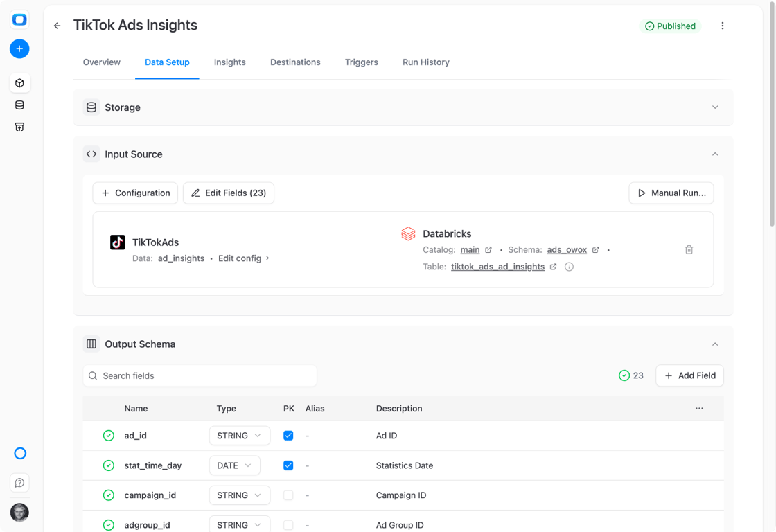This screenshot has height=532, width=776.
Task: Switch to the Overview tab
Action: [101, 62]
